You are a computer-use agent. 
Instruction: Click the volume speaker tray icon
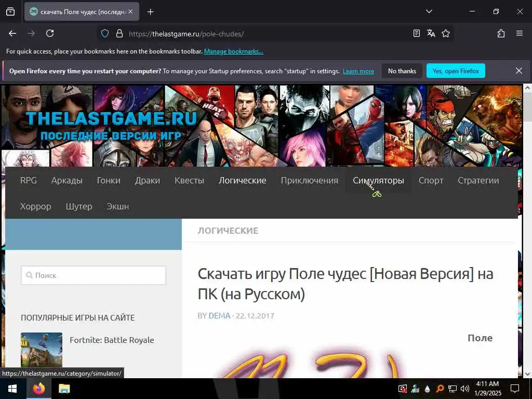465,389
